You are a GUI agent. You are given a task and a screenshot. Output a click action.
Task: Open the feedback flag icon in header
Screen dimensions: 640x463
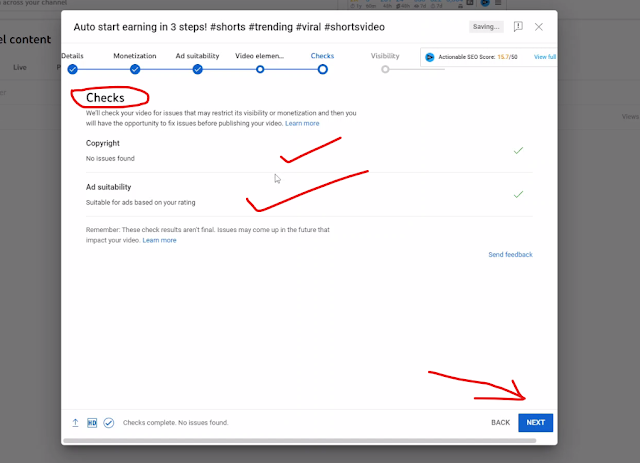[x=518, y=27]
